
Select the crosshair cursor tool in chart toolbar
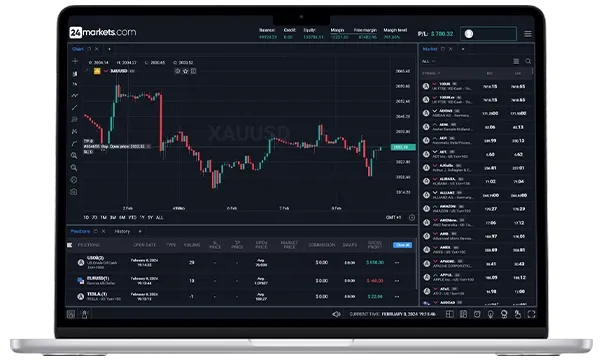[x=75, y=61]
